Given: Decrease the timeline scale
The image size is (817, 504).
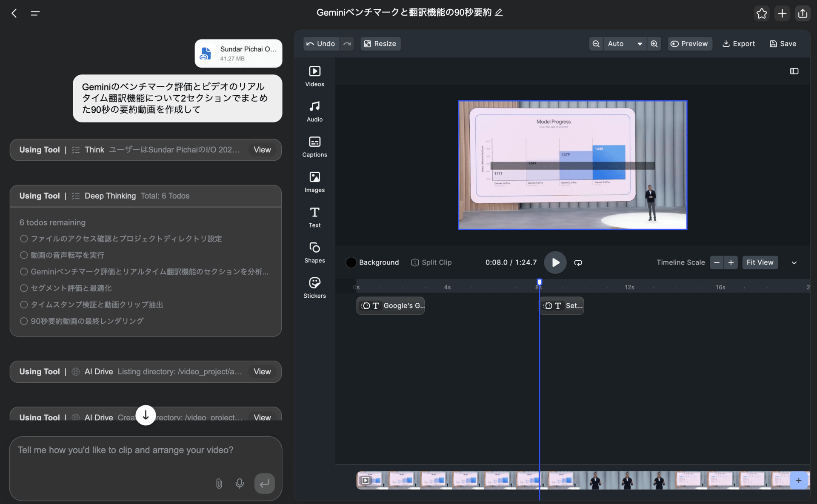Looking at the screenshot, I should [717, 262].
